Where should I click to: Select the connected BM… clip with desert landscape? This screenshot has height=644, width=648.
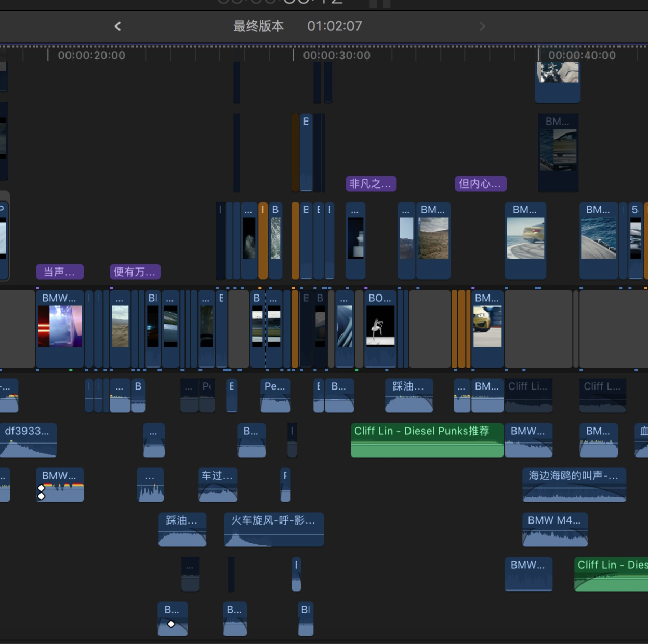tap(433, 240)
